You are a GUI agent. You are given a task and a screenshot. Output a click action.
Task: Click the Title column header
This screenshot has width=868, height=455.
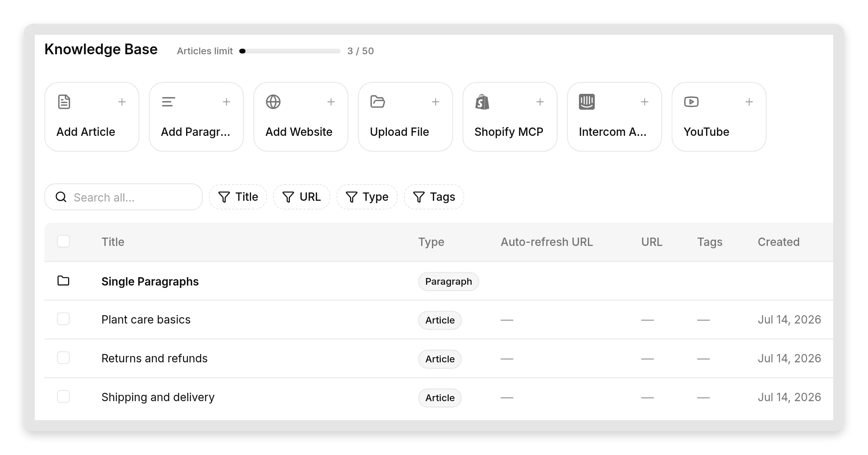(x=113, y=242)
